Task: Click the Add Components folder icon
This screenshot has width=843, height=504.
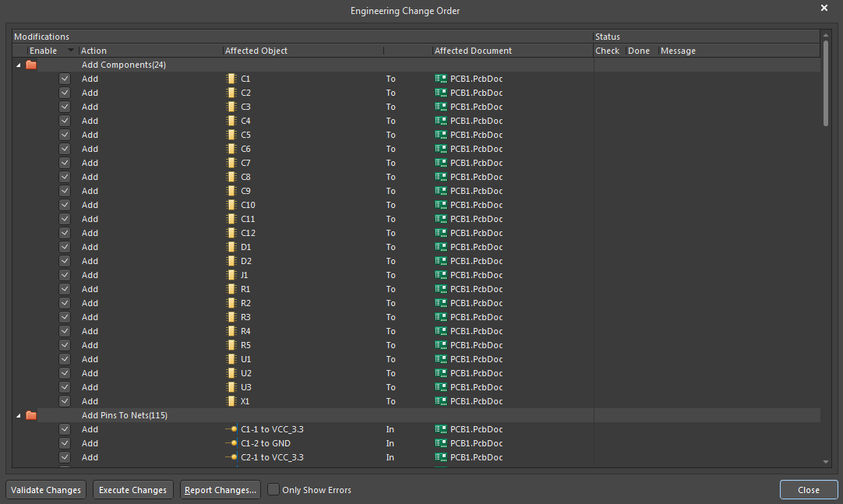Action: click(31, 65)
